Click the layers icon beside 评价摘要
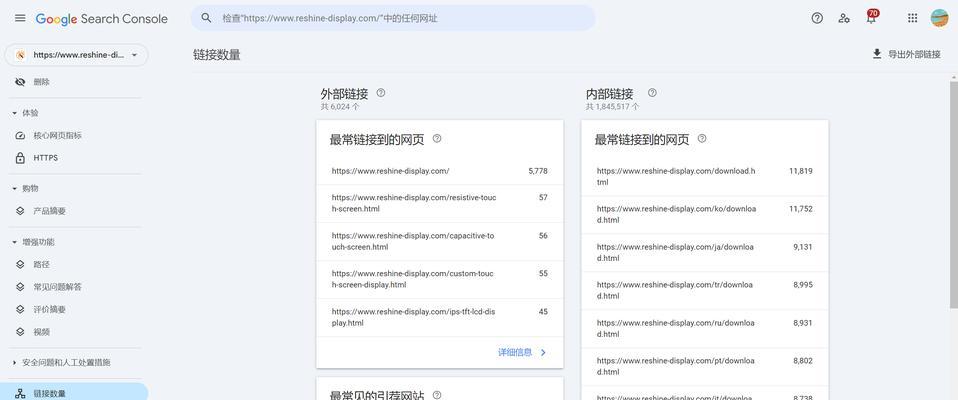Screen dimensions: 958x400 click(x=20, y=310)
